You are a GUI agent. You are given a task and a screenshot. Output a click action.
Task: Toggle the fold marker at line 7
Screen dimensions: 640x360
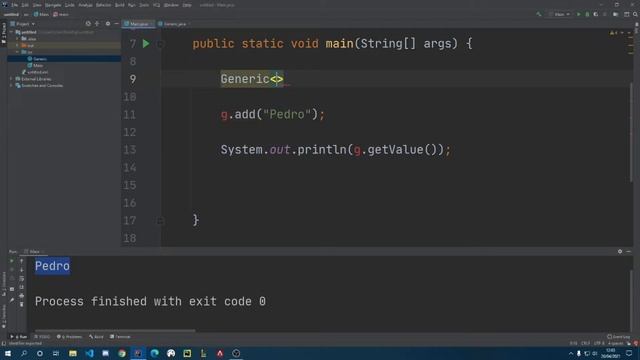pyautogui.click(x=160, y=44)
